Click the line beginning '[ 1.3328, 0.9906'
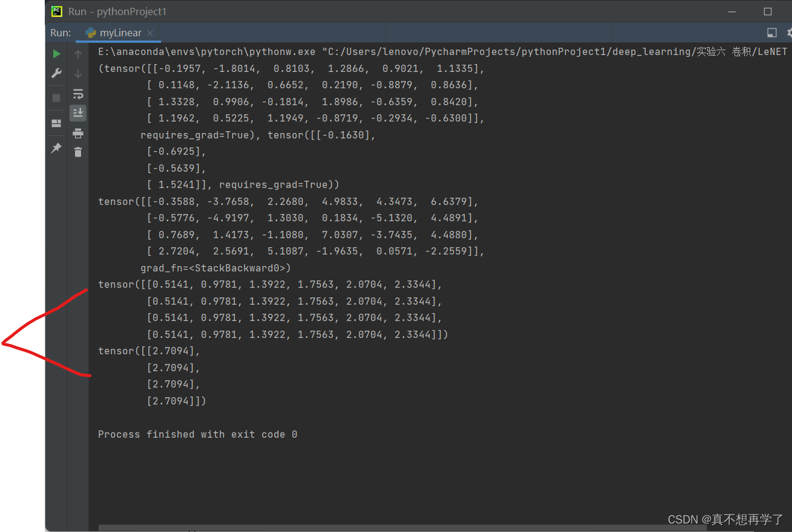Viewport: 792px width, 532px height. coord(313,102)
